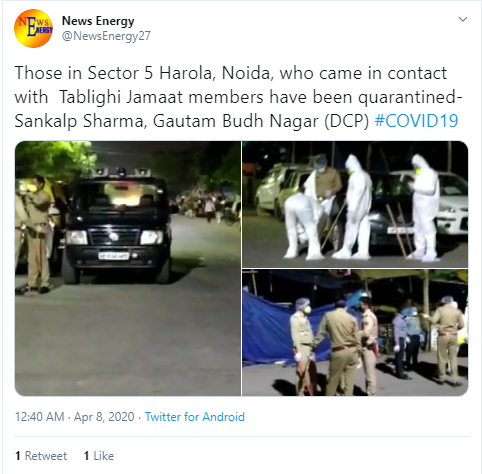
Task: Open the bottom-right photo of police officers
Action: tap(355, 333)
